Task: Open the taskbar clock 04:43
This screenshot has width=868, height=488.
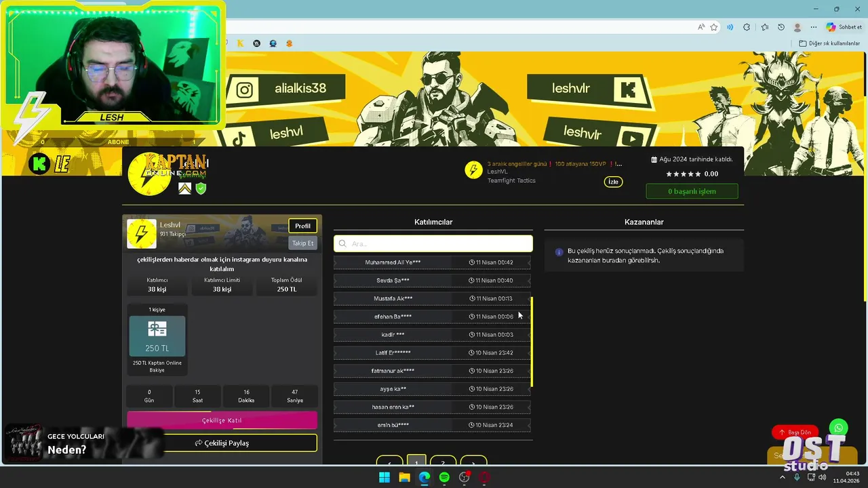Action: pos(853,473)
